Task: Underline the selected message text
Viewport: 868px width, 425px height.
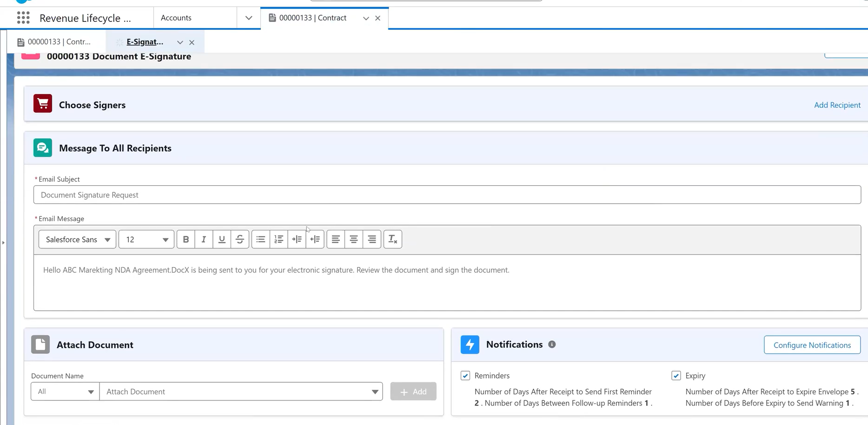Action: point(222,239)
